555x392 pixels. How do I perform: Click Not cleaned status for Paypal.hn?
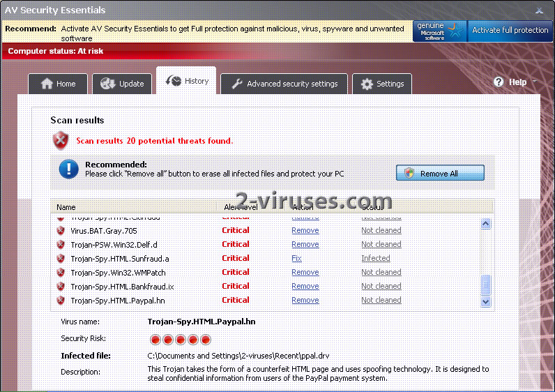(x=381, y=301)
